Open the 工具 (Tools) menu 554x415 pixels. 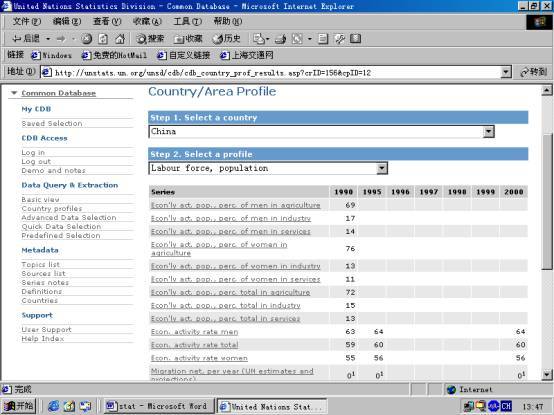coord(187,22)
